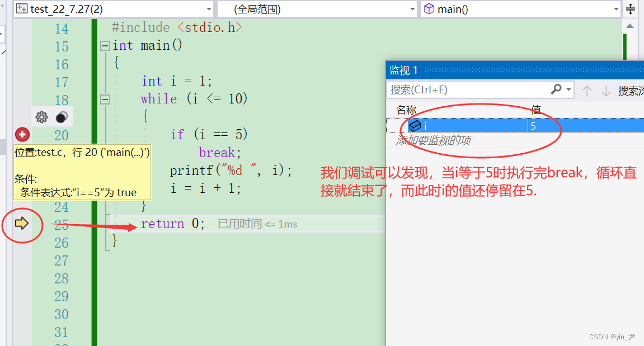The height and width of the screenshot is (346, 644).
Task: Open the breakpoint settings gear icon
Action: coord(41,117)
